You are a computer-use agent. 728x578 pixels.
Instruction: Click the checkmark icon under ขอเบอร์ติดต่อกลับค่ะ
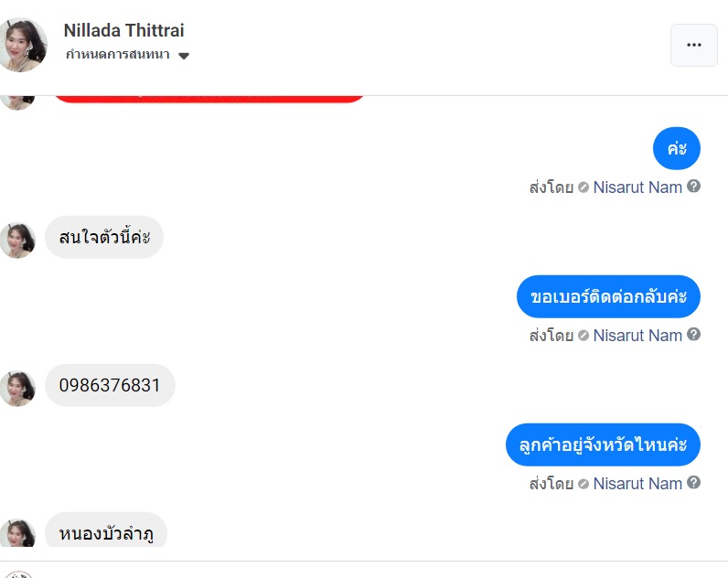click(583, 336)
